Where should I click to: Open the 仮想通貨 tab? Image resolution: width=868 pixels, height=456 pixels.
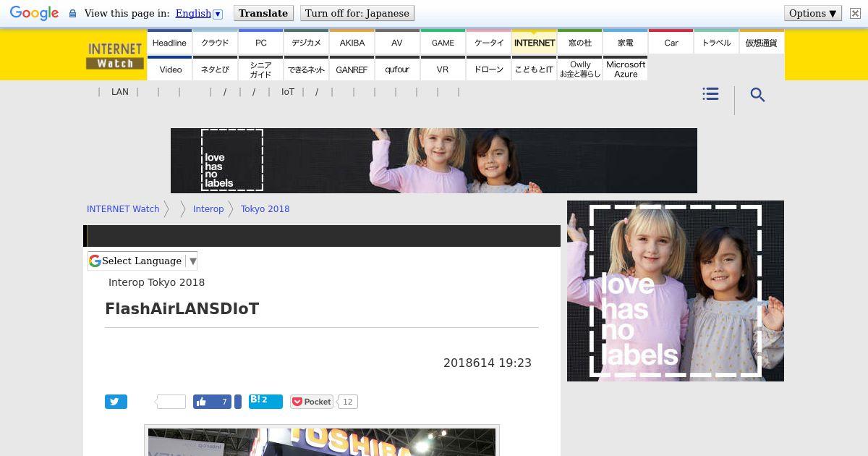coord(762,42)
